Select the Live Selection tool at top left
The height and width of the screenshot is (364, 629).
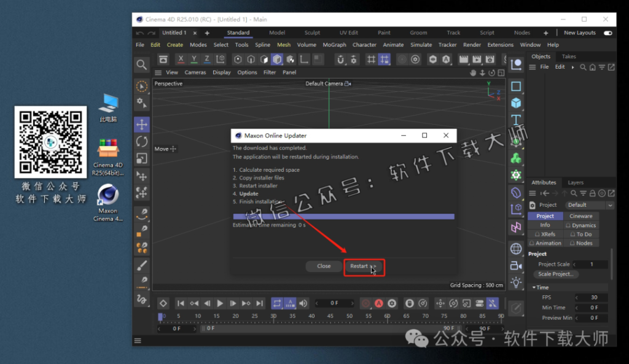point(142,86)
